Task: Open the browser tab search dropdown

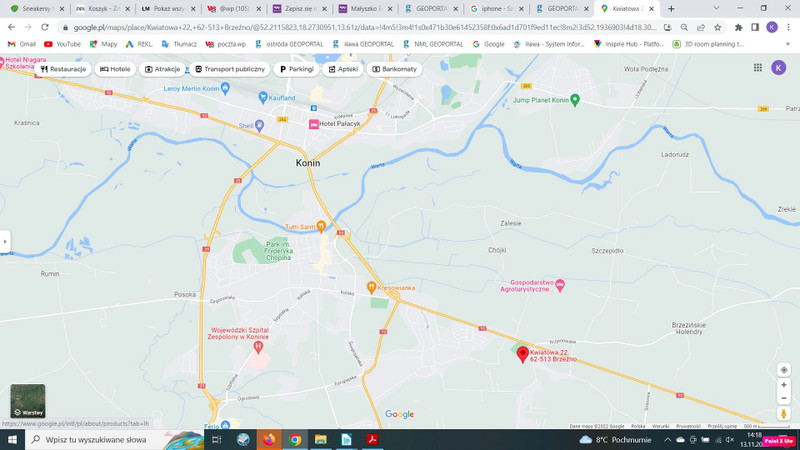Action: coord(716,8)
